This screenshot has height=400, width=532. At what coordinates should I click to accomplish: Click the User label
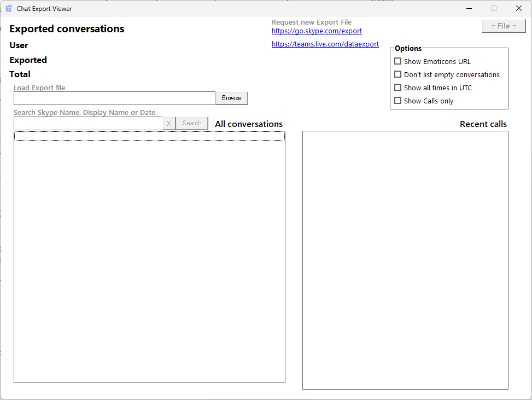pyautogui.click(x=19, y=45)
